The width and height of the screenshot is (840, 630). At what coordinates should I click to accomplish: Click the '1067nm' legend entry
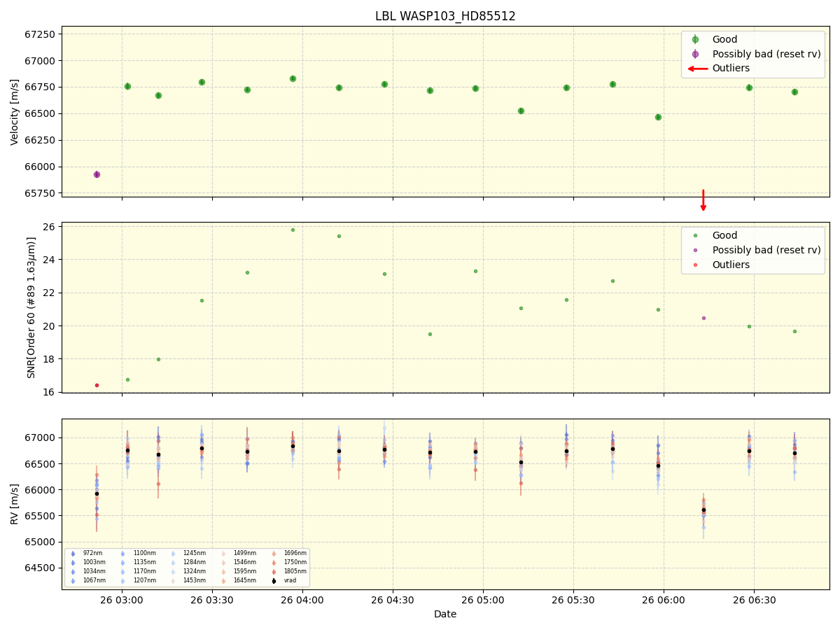[x=94, y=580]
